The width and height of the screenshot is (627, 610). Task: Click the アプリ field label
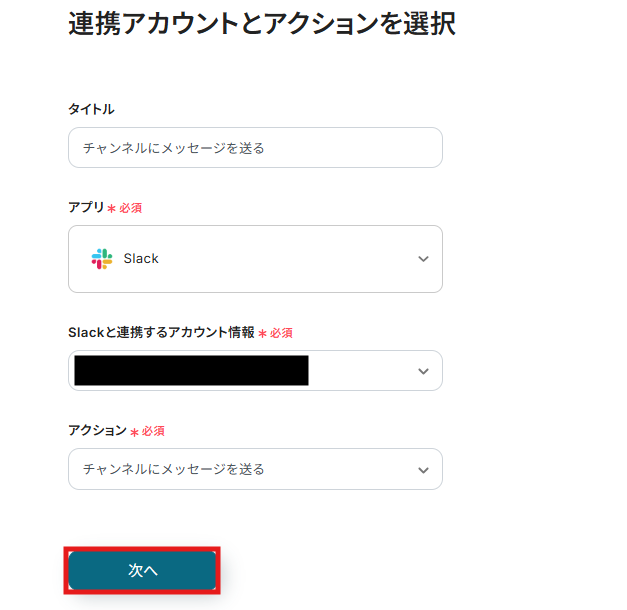86,207
